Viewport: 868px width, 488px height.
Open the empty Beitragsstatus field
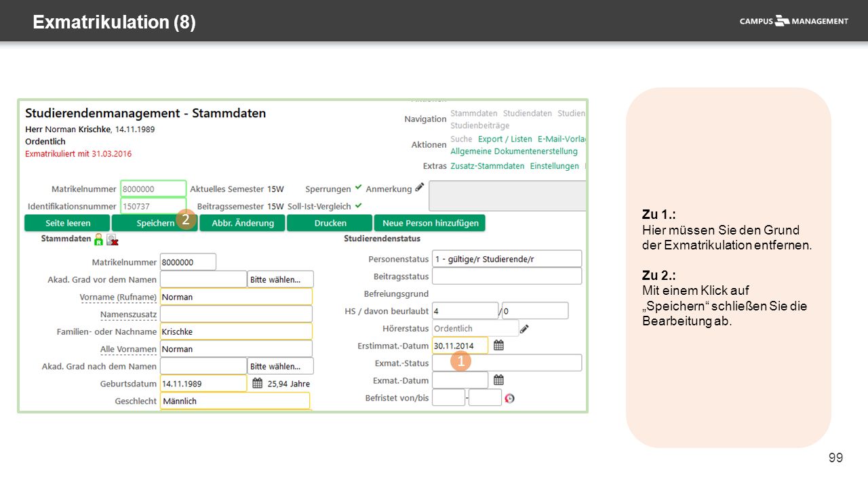click(507, 276)
